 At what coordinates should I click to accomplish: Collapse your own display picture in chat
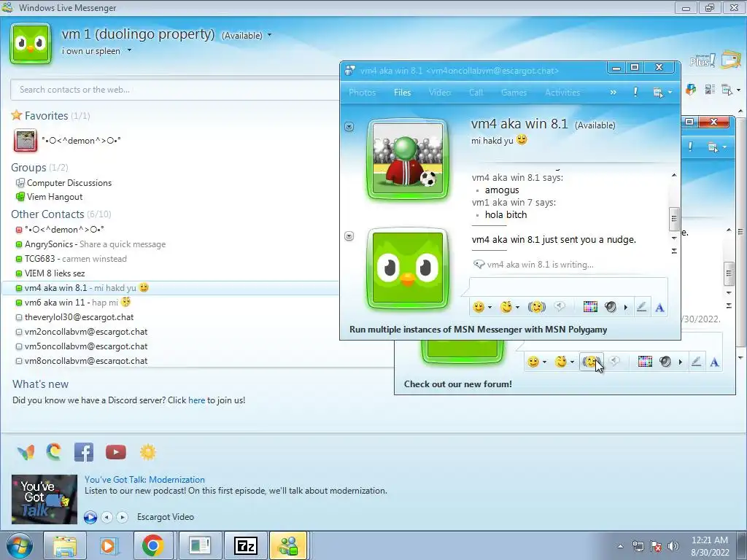(349, 236)
